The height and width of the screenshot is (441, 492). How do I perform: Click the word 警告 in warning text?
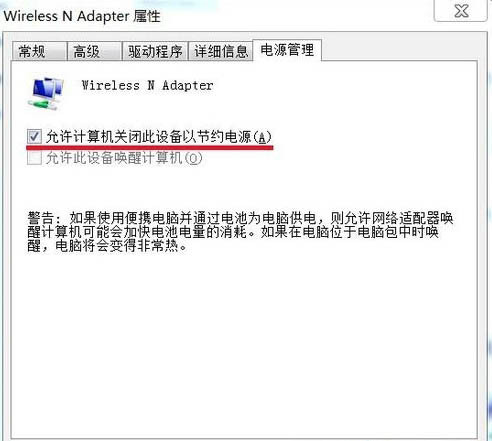coord(41,218)
